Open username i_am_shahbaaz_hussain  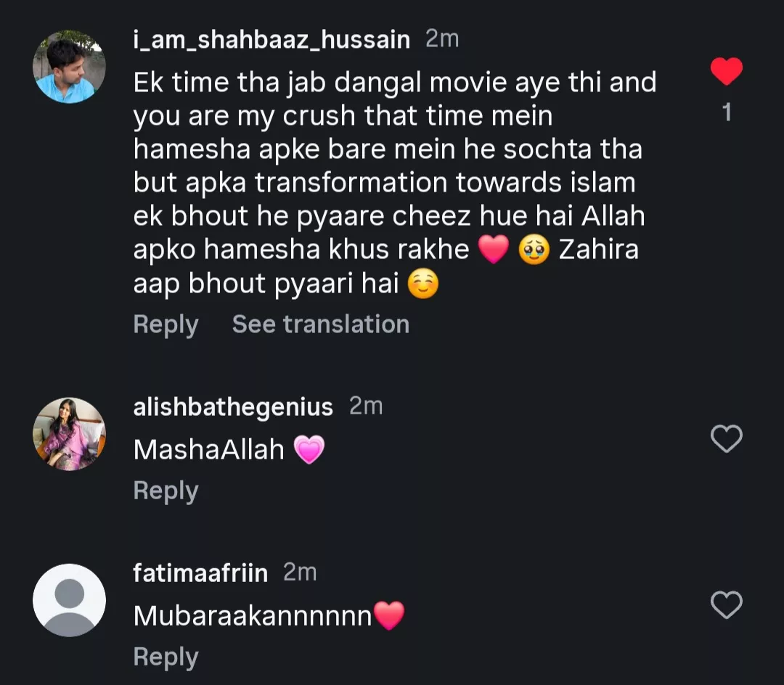pos(271,39)
